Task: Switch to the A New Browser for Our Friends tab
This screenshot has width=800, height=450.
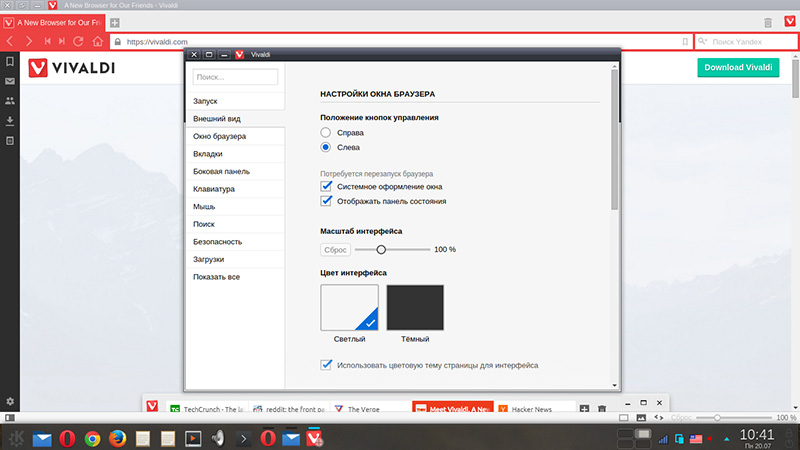Action: tap(53, 22)
